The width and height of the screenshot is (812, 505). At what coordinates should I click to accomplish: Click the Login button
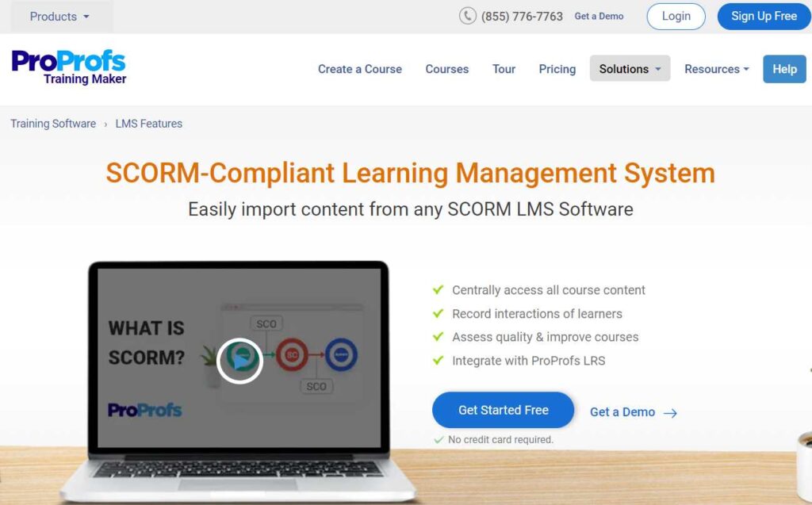pos(676,17)
